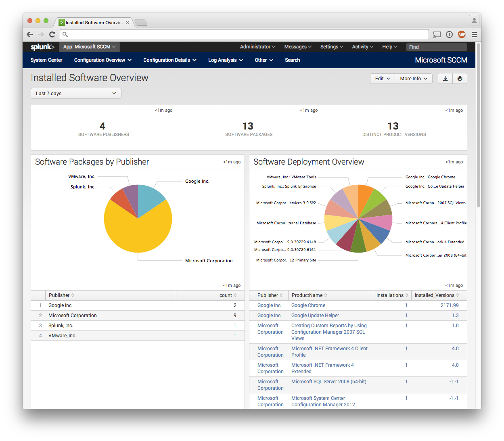Open the Settings dropdown
Viewport: 504px width, 441px height.
332,47
